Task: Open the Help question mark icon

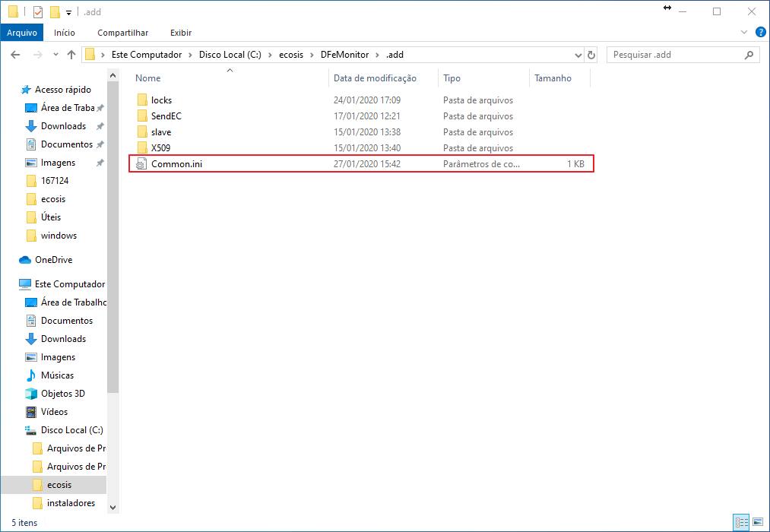Action: click(x=760, y=32)
